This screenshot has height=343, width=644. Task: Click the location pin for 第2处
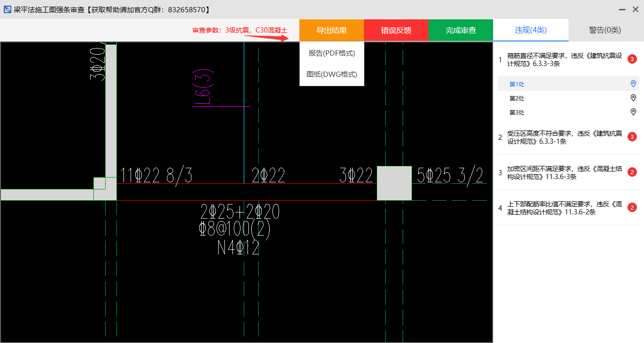click(633, 98)
